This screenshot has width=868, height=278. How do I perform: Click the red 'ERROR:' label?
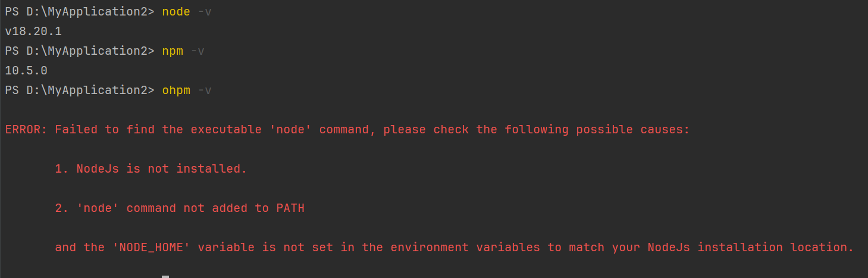26,130
